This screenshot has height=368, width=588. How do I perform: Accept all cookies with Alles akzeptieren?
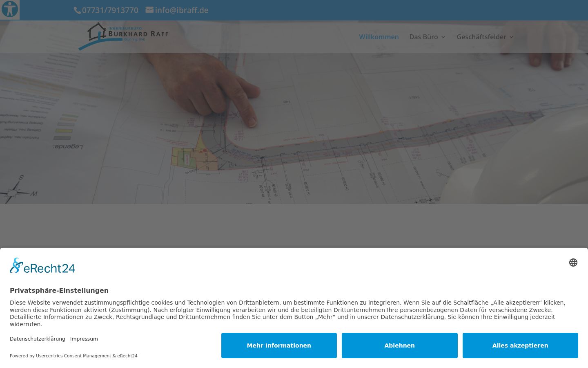(x=520, y=346)
